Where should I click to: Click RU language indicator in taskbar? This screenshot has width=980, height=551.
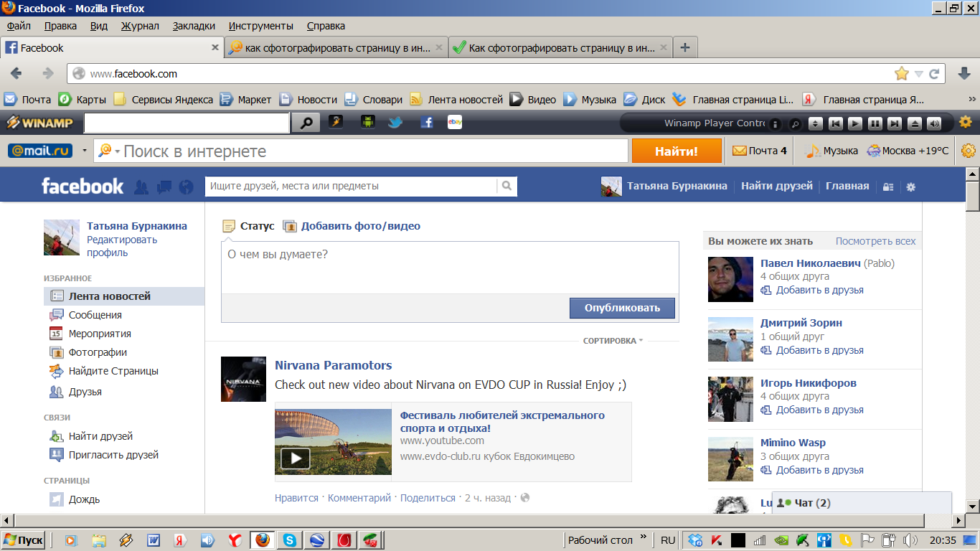pyautogui.click(x=668, y=540)
